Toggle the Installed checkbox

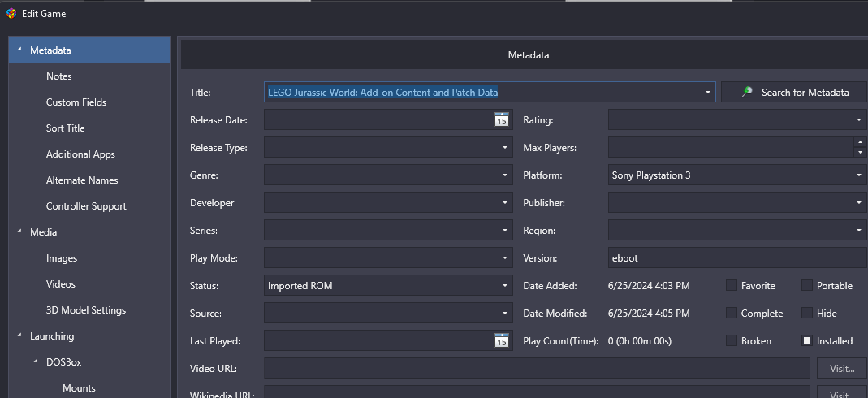click(x=807, y=341)
